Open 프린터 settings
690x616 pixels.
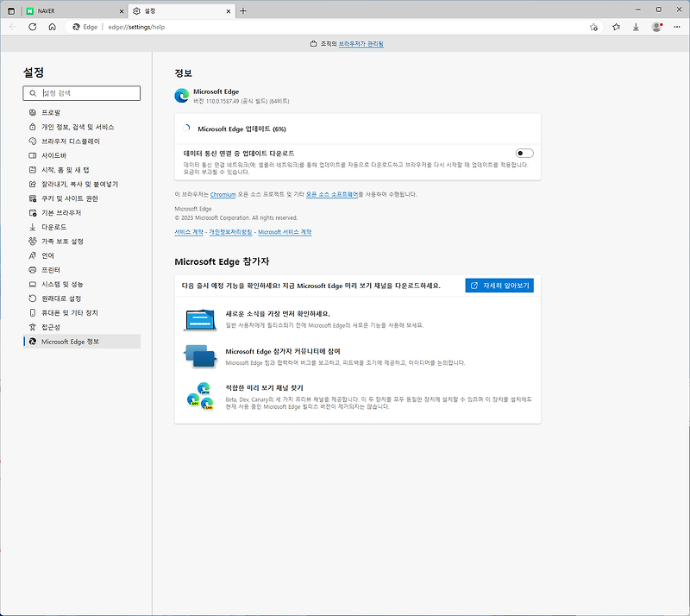click(82, 270)
